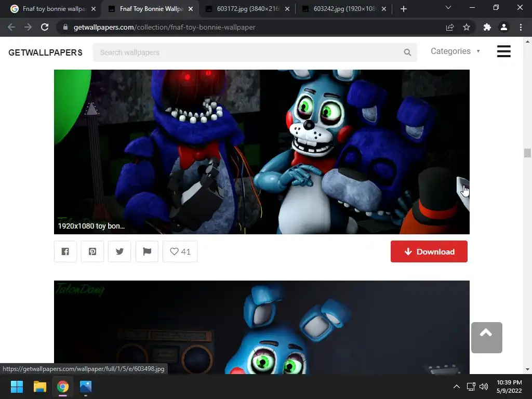The image size is (532, 399).
Task: Click the search magnifier icon
Action: pyautogui.click(x=407, y=52)
